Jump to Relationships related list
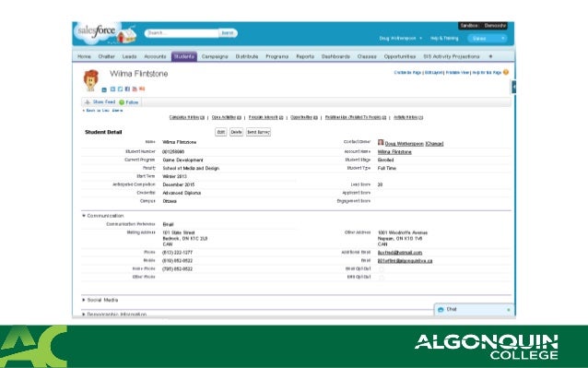The height and width of the screenshot is (368, 588). (x=356, y=117)
